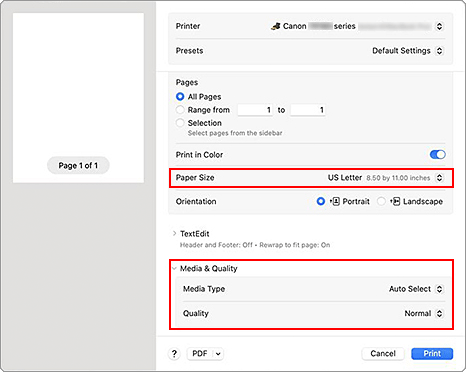
Task: Open the Presets Default Settings dropdown
Action: point(439,51)
